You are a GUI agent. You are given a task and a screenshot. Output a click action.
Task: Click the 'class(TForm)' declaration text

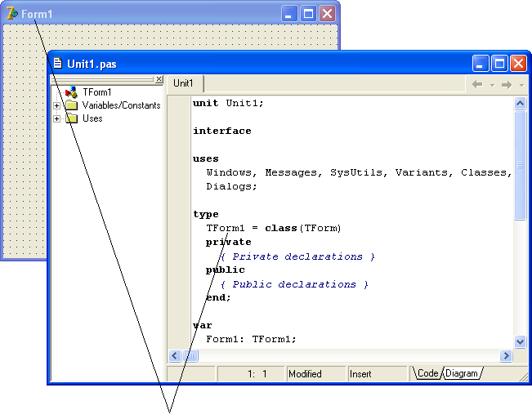coord(302,228)
